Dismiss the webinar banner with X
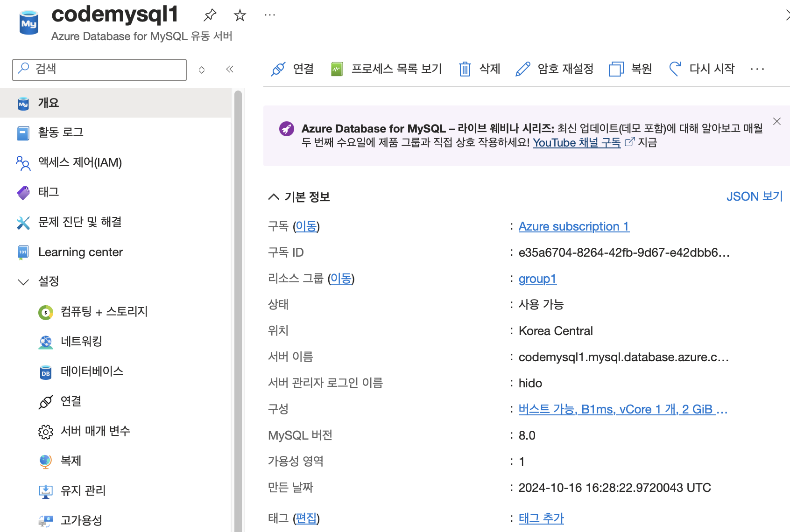The image size is (790, 532). [777, 121]
